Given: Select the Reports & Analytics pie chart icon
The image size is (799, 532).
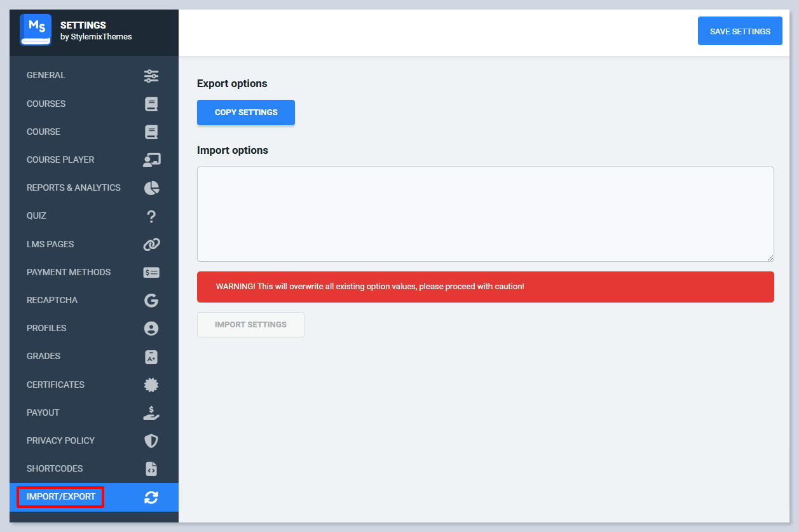Looking at the screenshot, I should click(x=151, y=188).
